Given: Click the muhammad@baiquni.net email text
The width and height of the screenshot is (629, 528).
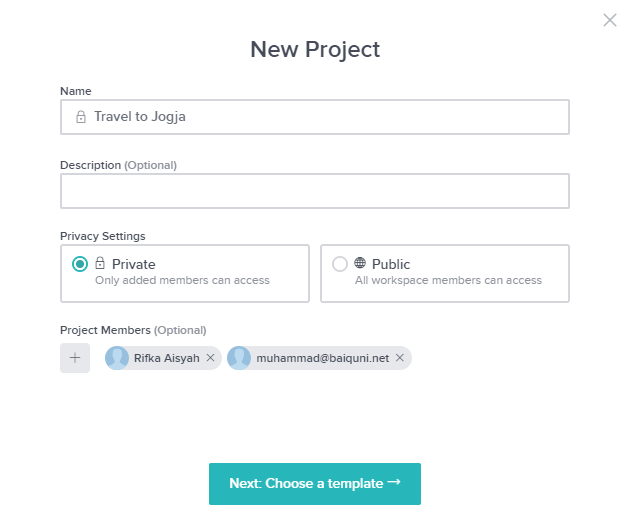Looking at the screenshot, I should click(x=322, y=358).
